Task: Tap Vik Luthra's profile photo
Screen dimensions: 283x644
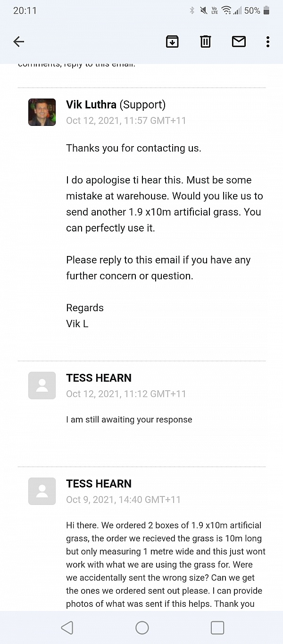Action: (42, 112)
